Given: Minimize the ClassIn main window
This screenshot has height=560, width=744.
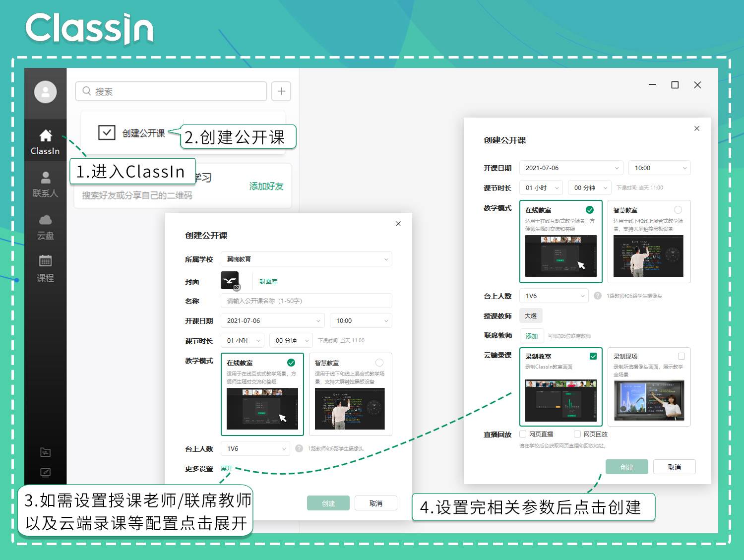Looking at the screenshot, I should (652, 85).
